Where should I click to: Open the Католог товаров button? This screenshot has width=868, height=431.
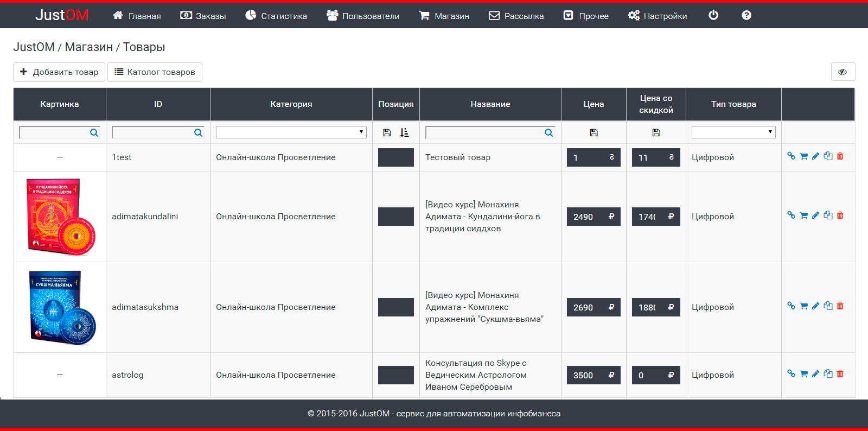(x=155, y=72)
